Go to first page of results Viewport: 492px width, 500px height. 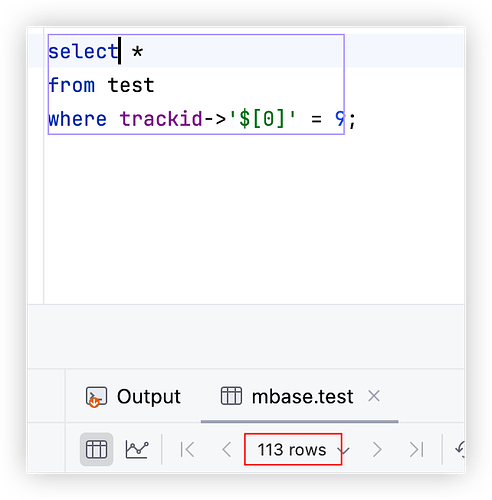tap(187, 449)
